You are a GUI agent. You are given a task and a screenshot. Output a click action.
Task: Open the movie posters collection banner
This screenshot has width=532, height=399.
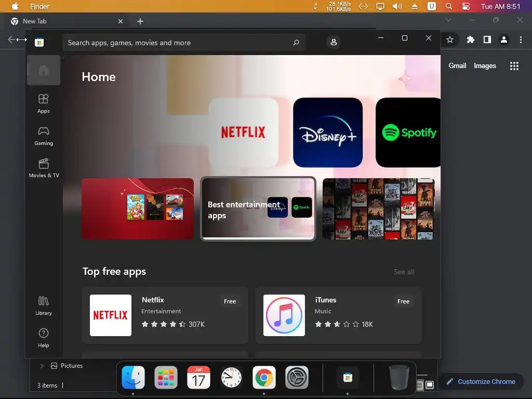coord(378,209)
